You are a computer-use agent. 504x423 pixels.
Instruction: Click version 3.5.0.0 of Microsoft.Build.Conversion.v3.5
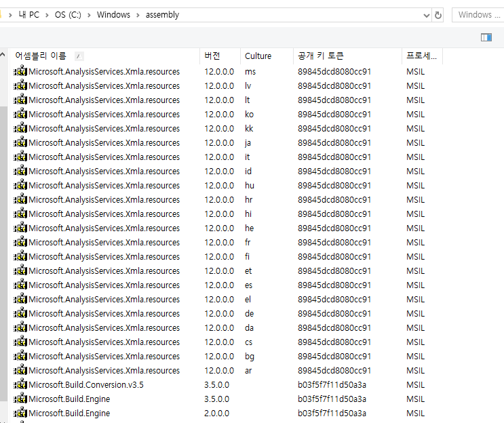coord(216,385)
